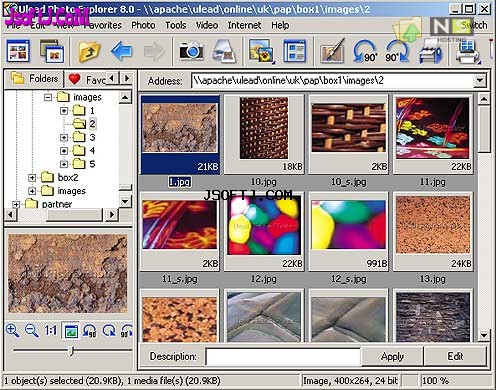Viewport: 496px width, 390px height.
Task: Click the Address path field
Action: click(333, 80)
